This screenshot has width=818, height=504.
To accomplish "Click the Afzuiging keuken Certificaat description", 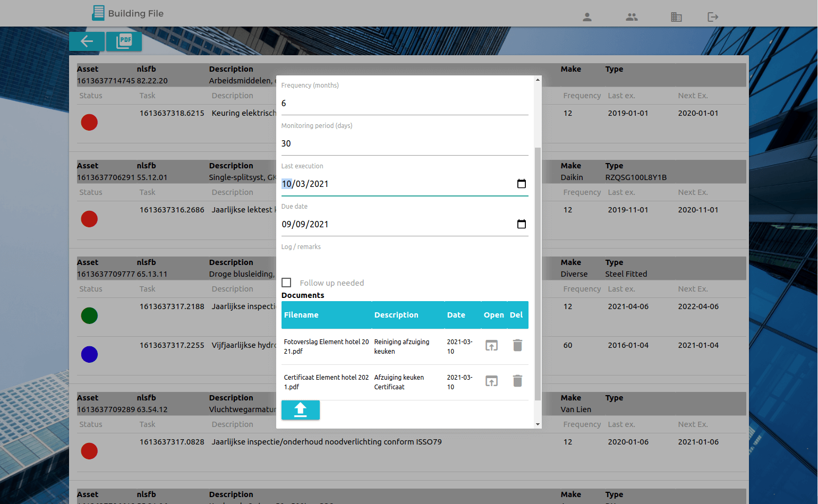I will pos(399,382).
